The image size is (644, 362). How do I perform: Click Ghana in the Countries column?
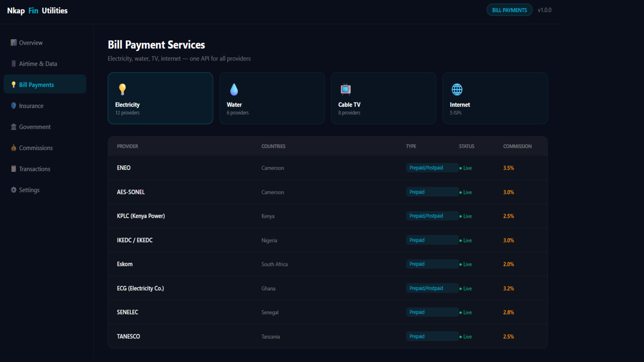268,289
